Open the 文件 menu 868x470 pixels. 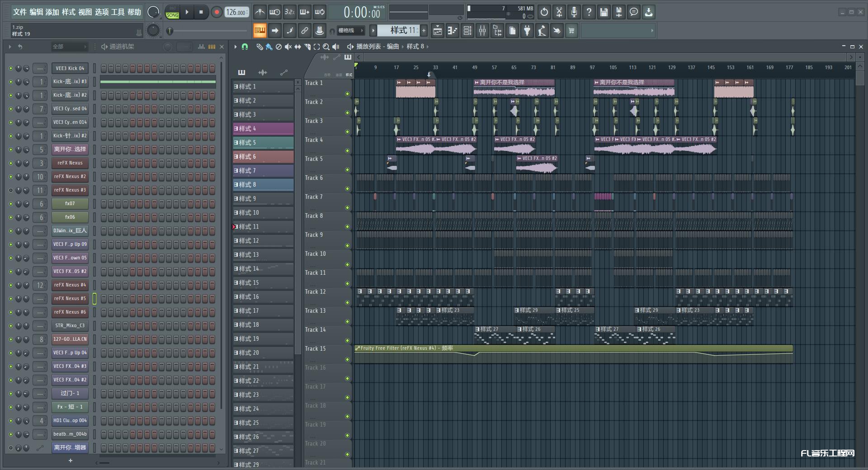[x=20, y=12]
